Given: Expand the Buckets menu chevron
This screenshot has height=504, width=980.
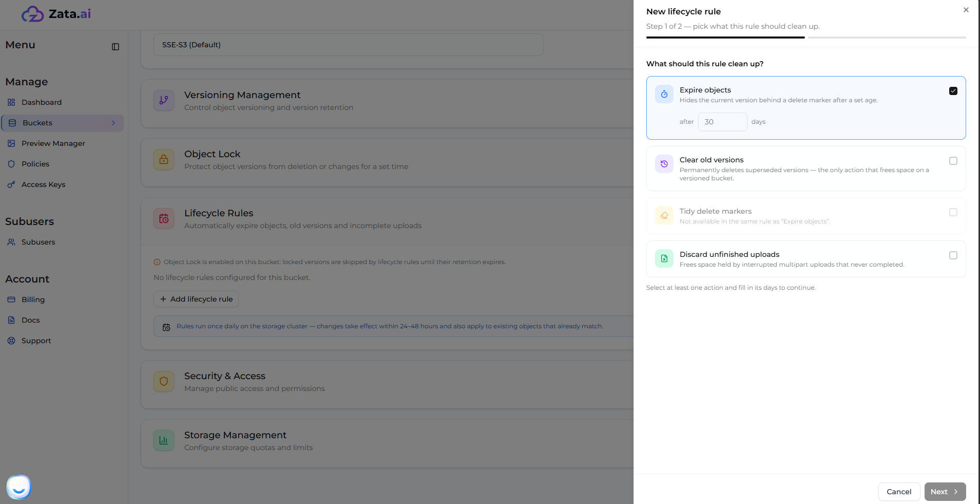Looking at the screenshot, I should 113,123.
